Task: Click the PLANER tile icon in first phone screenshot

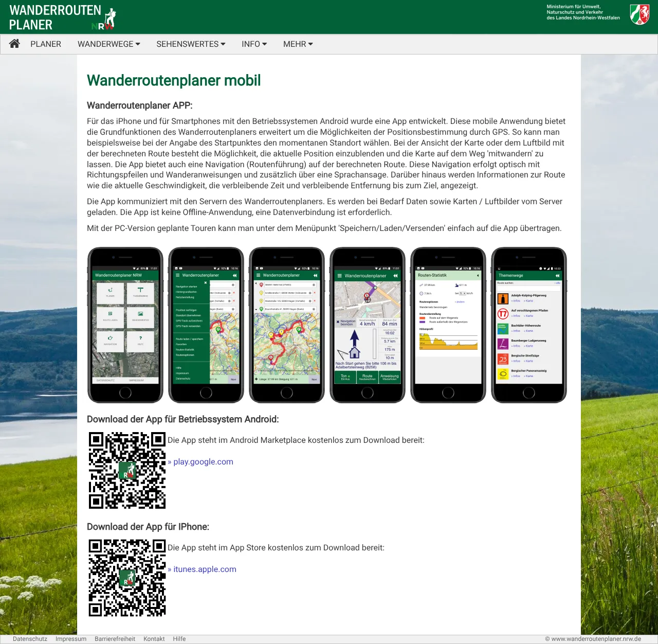Action: (109, 290)
